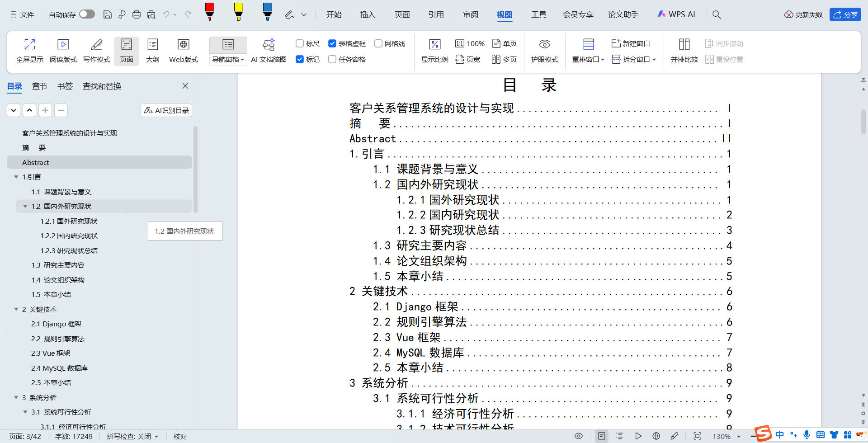Image resolution: width=868 pixels, height=443 pixels.
Task: Collapse the 1.引言 tree node
Action: (16, 177)
